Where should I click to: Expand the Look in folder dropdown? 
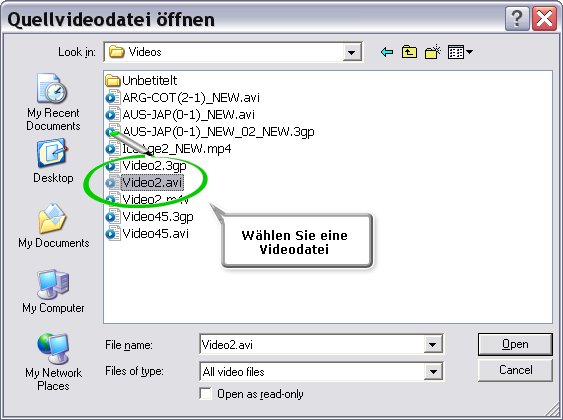352,52
